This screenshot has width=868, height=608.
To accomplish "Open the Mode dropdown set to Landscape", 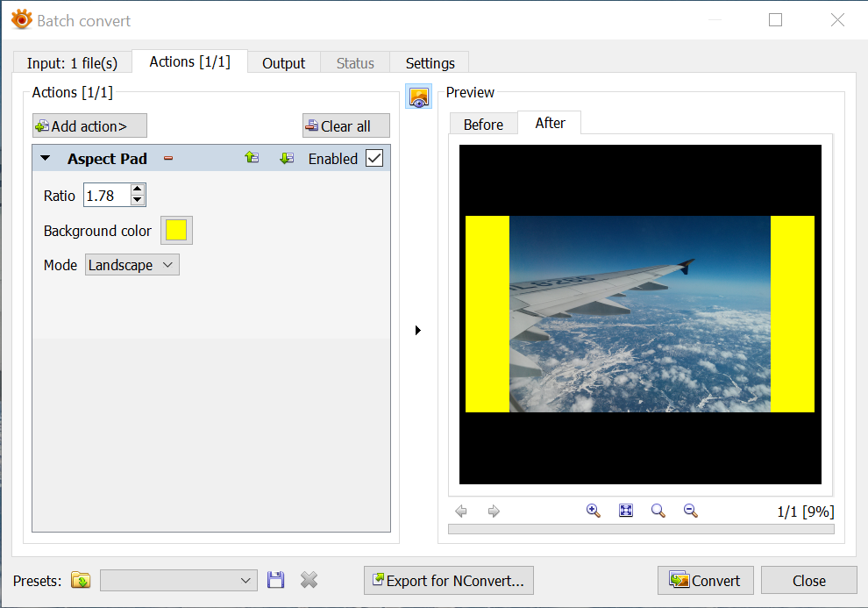I will coord(132,265).
